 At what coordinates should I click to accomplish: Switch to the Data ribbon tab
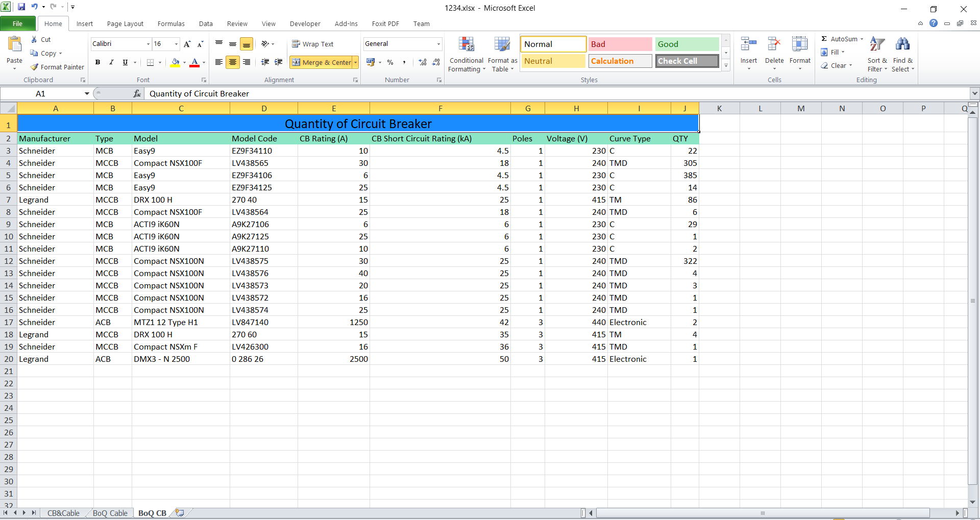pos(206,23)
